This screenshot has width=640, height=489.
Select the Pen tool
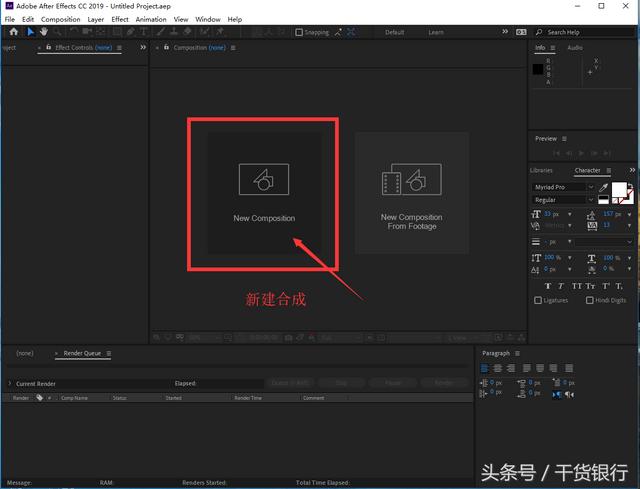130,32
